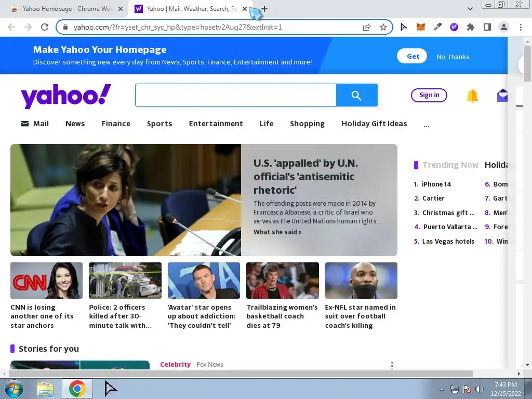The height and width of the screenshot is (399, 532).
Task: Click the volume speaker tray icon
Action: click(480, 389)
